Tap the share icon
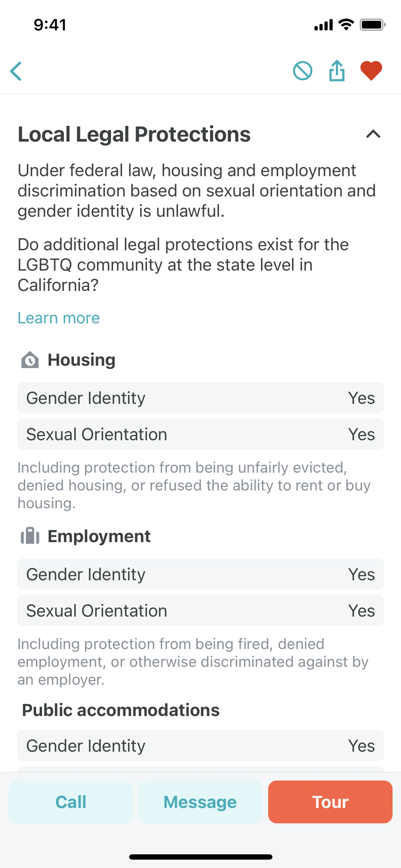The height and width of the screenshot is (868, 401). click(x=337, y=71)
